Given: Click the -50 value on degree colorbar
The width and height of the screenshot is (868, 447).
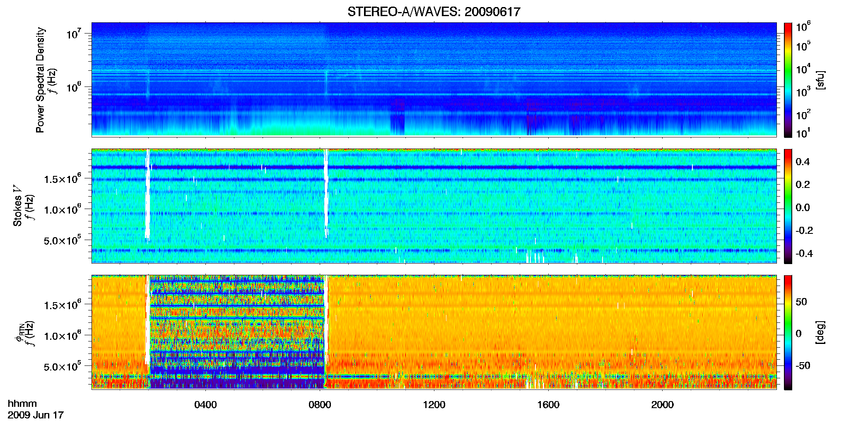Looking at the screenshot, I should click(x=803, y=365).
